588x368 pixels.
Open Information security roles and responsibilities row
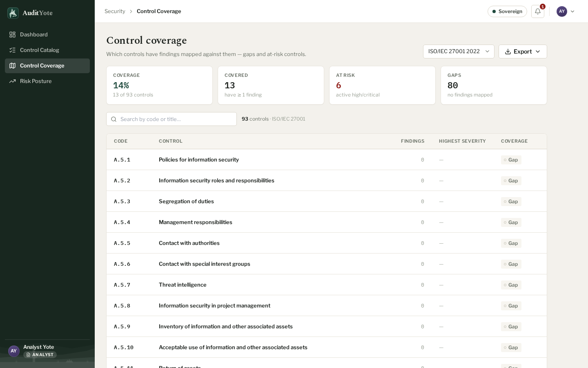tap(327, 181)
